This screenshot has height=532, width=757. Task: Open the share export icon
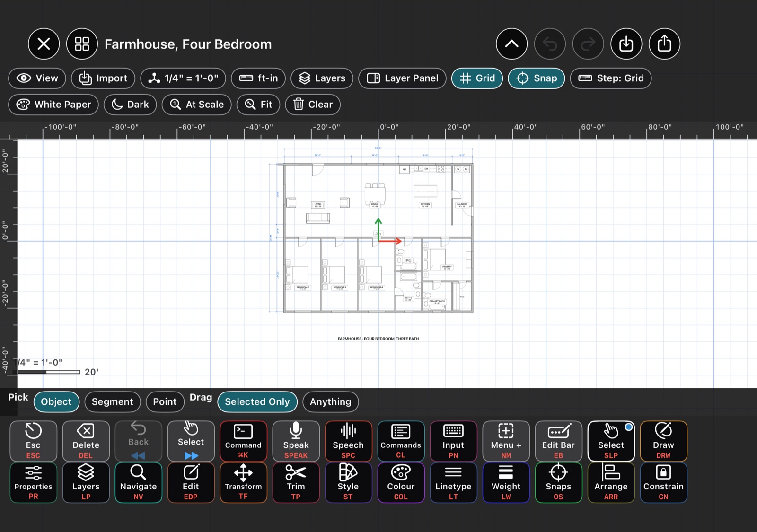(664, 44)
